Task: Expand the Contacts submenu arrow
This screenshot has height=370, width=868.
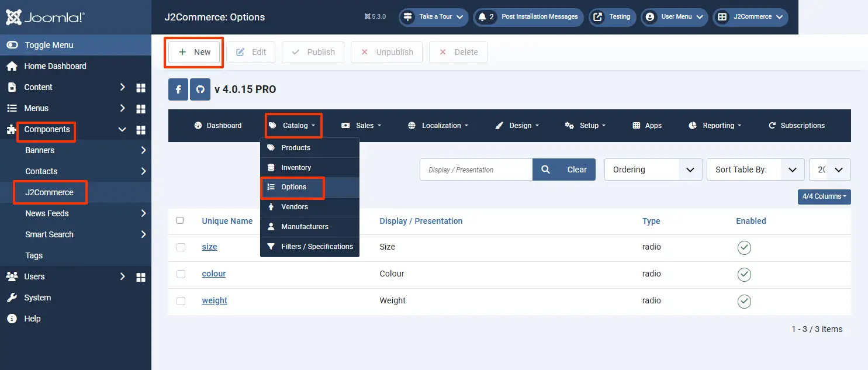Action: [143, 171]
